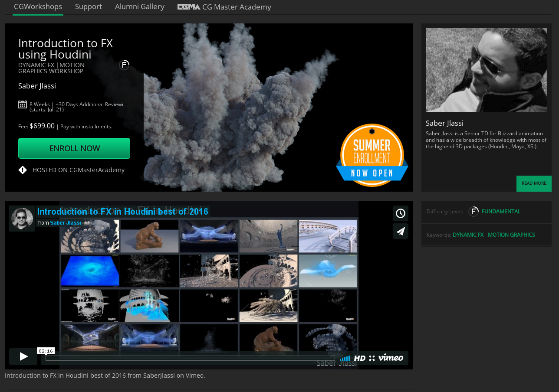The image size is (559, 392).
Task: Click the $699.00 fee amount
Action: (x=42, y=126)
